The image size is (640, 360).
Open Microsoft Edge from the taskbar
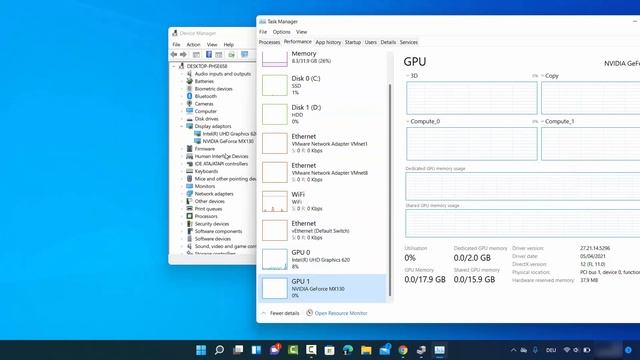[x=348, y=350]
